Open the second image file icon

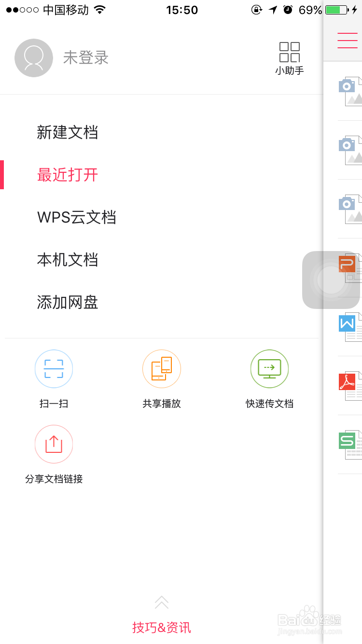350,150
